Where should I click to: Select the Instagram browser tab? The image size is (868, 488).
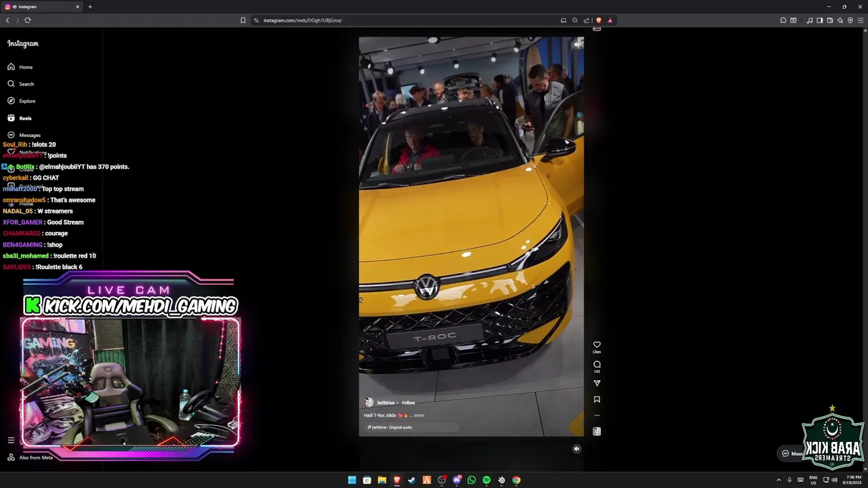click(42, 7)
